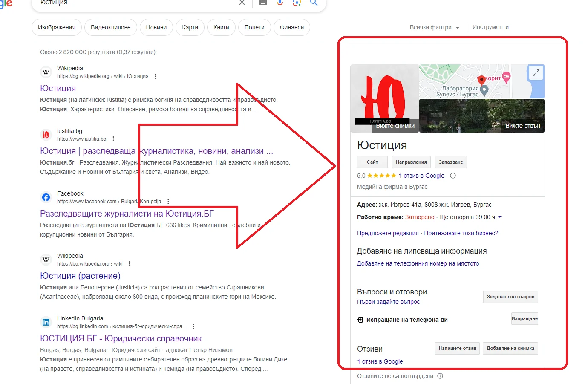The width and height of the screenshot is (588, 384).
Task: Select the Новини filter tab
Action: 156,27
